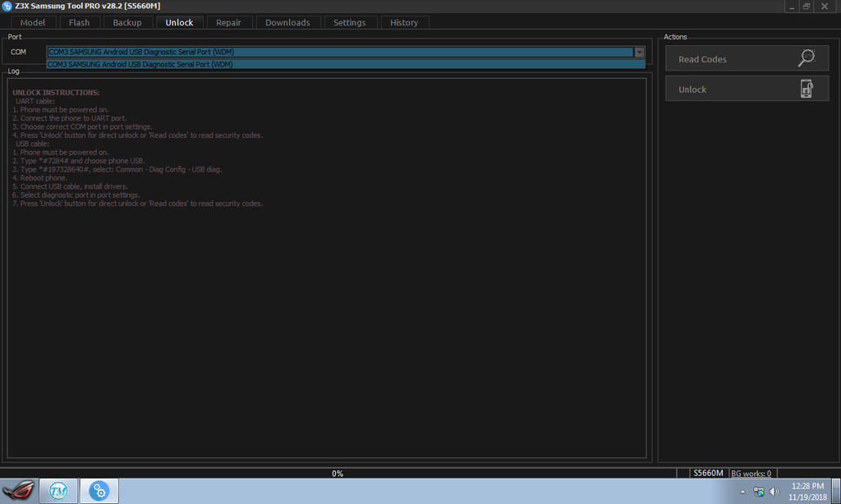Click the 0% progress bar

pos(338,474)
